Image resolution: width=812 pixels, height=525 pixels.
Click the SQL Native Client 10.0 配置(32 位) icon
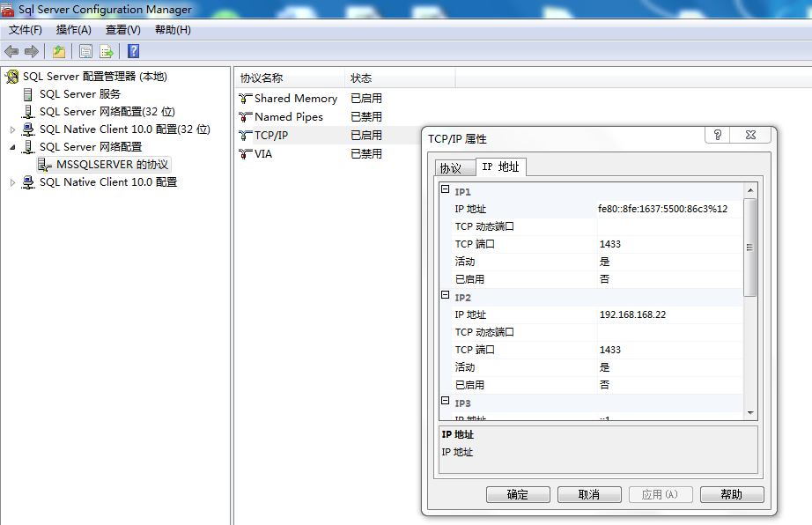coord(28,129)
